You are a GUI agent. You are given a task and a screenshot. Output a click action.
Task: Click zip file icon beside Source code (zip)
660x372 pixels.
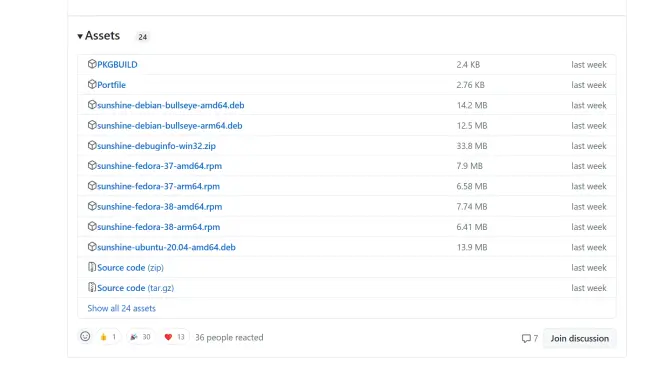[x=92, y=267]
